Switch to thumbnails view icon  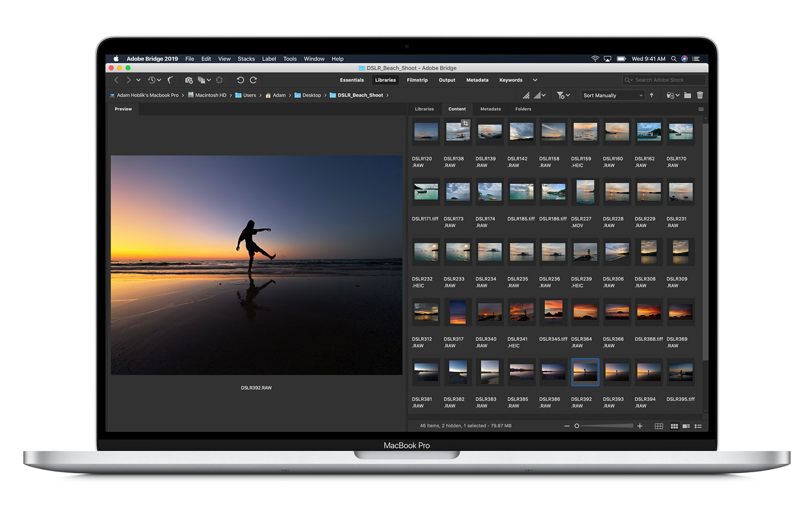tap(674, 426)
